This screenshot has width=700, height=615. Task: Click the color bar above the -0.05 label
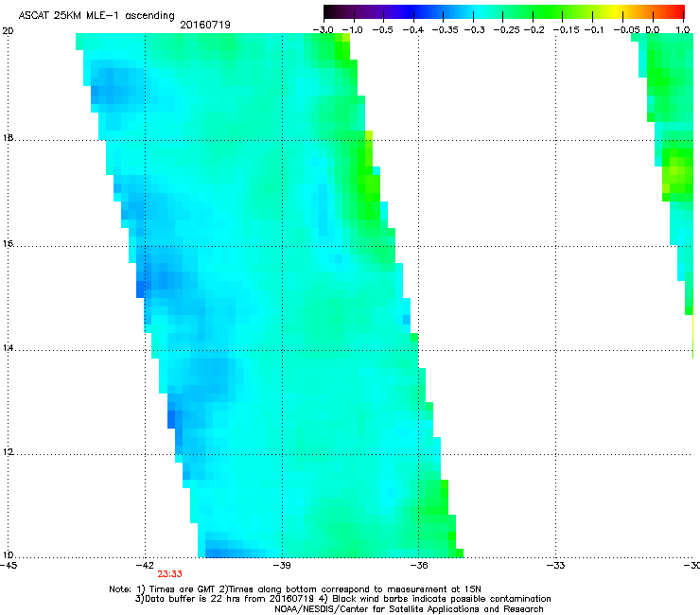[623, 11]
